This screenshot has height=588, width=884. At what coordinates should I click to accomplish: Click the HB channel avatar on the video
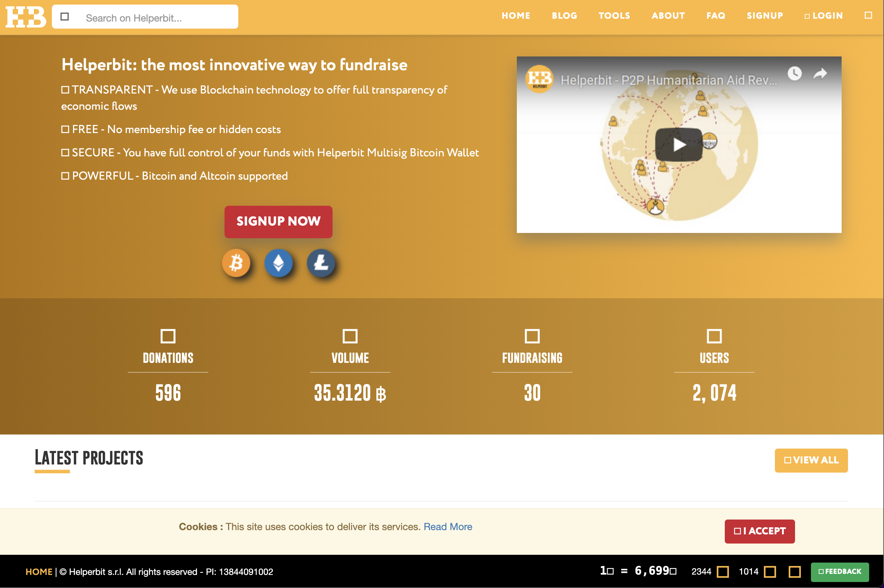[539, 79]
